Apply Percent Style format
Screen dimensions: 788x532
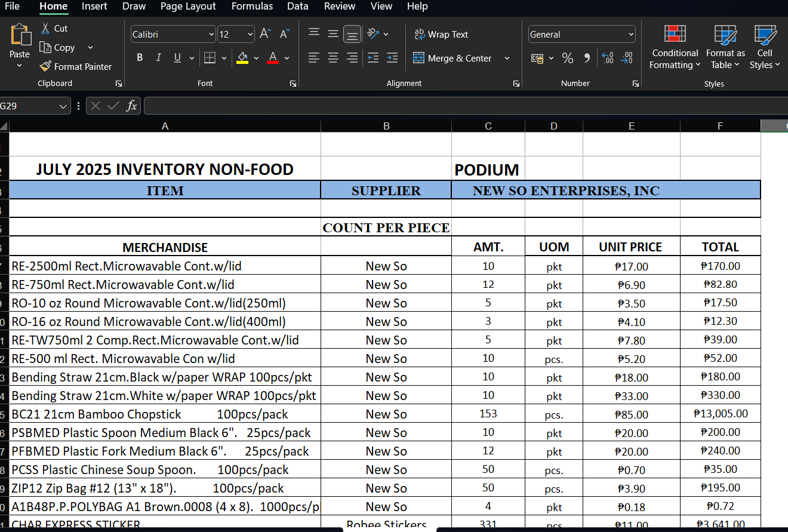(x=568, y=58)
